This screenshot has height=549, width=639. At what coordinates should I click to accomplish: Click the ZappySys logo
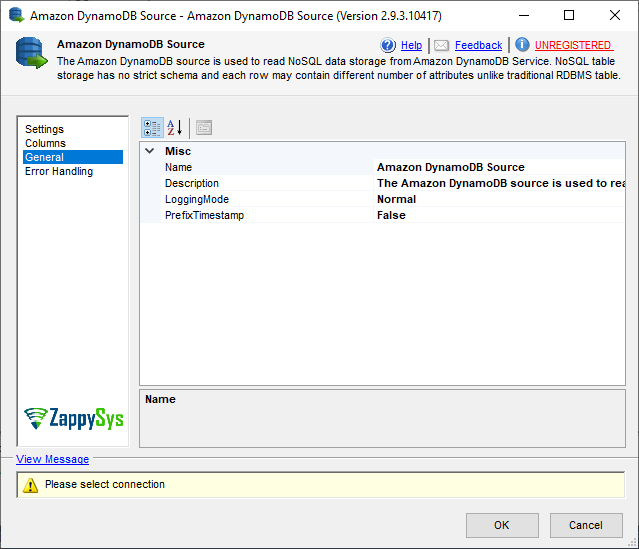(73, 419)
